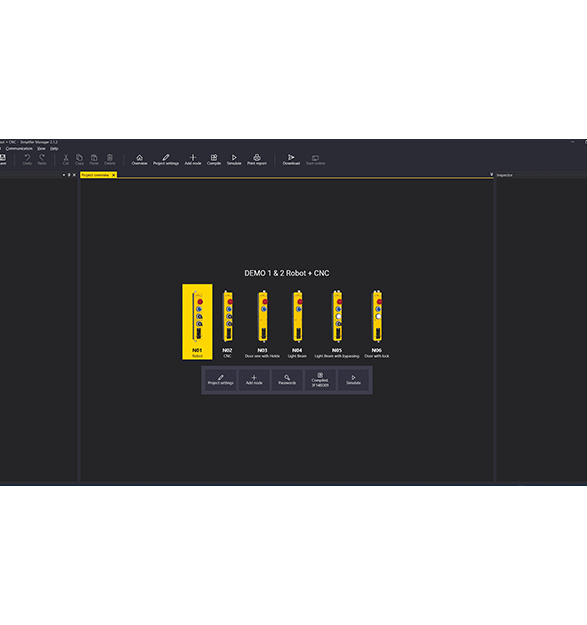Click the Compile toolbar icon
The width and height of the screenshot is (587, 625).
214,159
